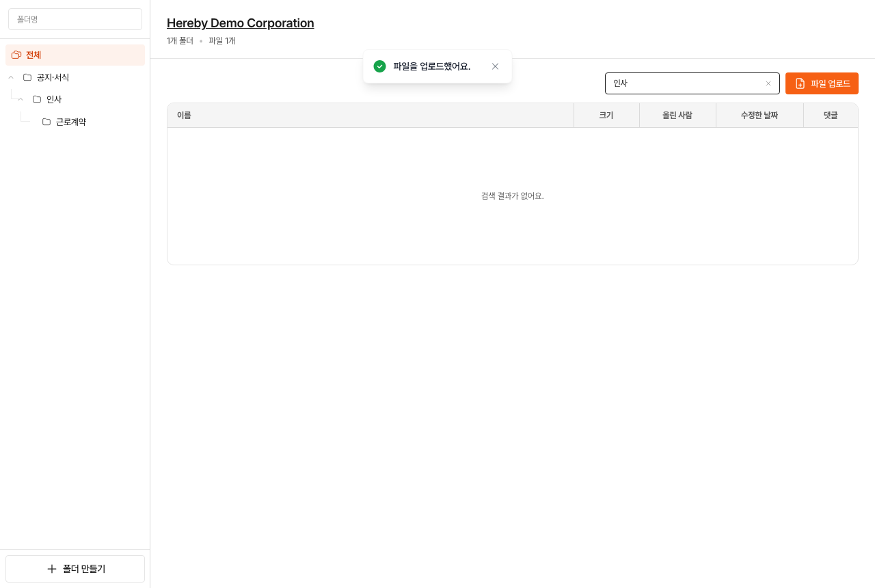Sort by 수정한 날짜 column header

[759, 116]
